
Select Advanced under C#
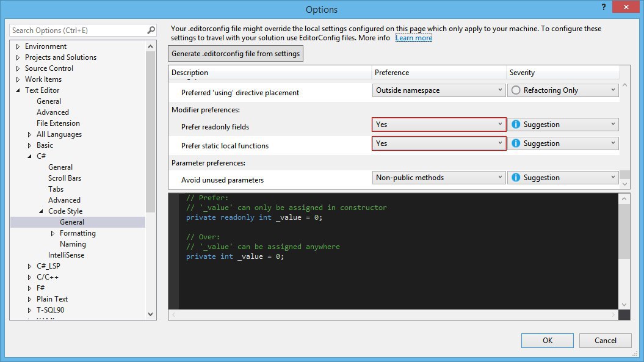click(64, 200)
